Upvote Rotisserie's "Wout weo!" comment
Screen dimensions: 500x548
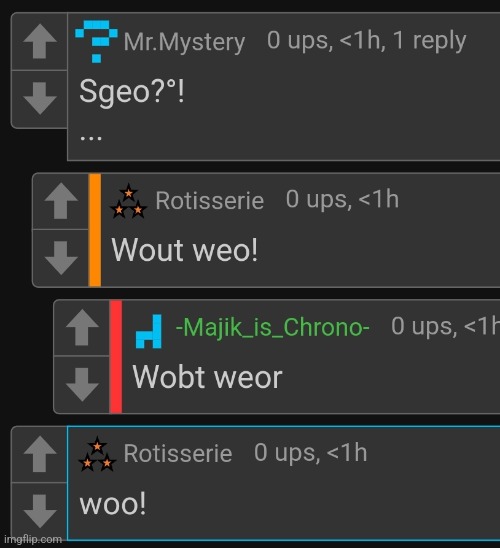click(x=61, y=201)
